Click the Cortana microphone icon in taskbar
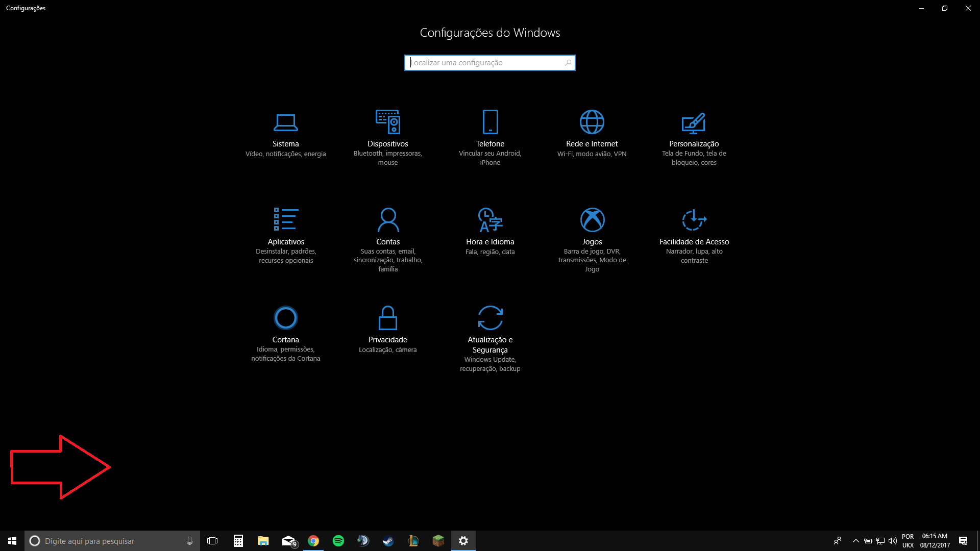980x551 pixels. [x=189, y=541]
